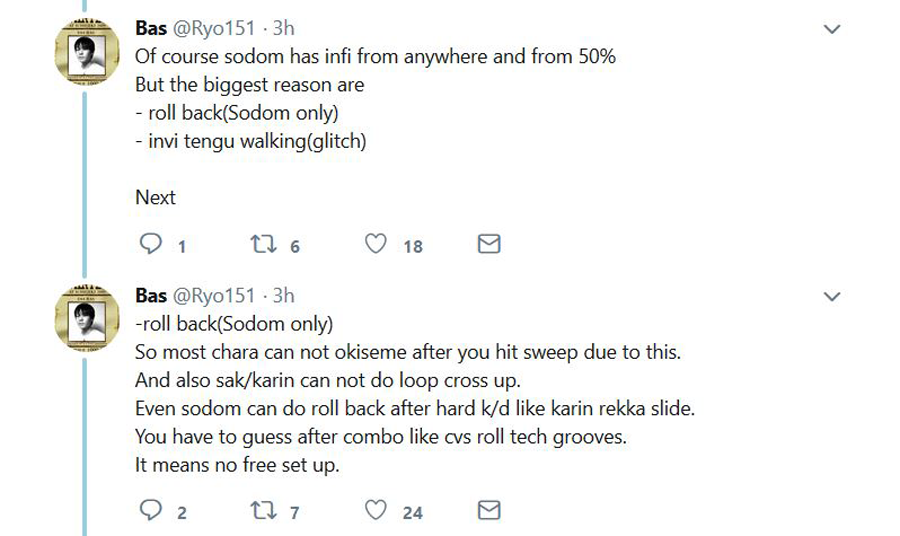The width and height of the screenshot is (900, 536).
Task: Reply to the roll back tweet
Action: (x=150, y=511)
